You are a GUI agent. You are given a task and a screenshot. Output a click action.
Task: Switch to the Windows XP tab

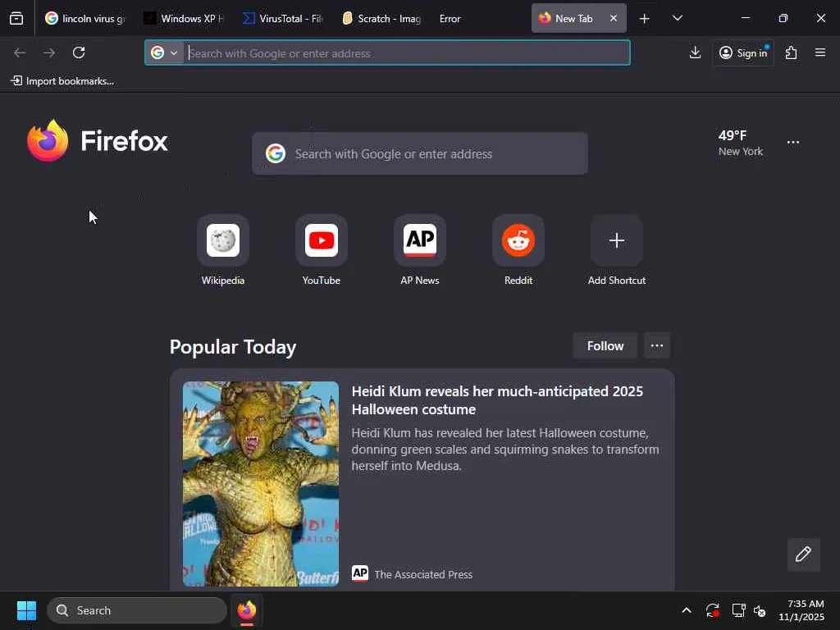(x=185, y=19)
